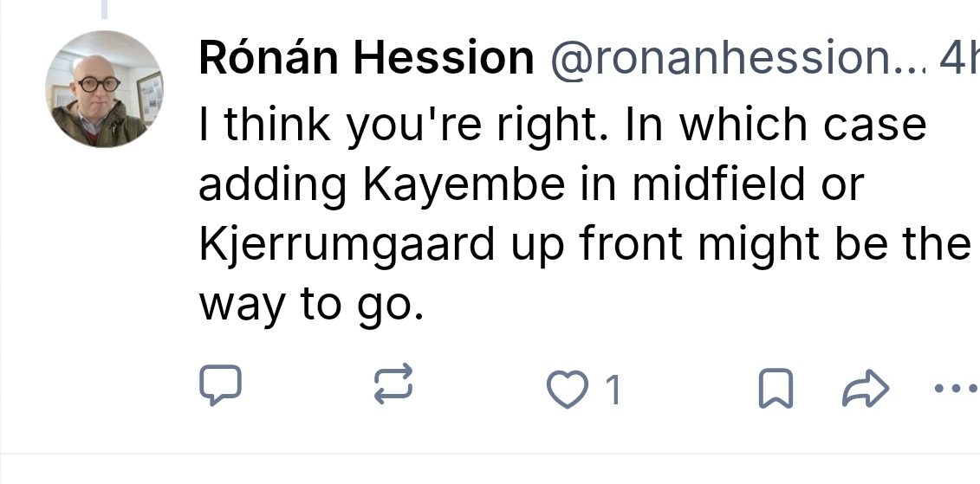Open the share arrow options
The image size is (980, 484).
point(865,390)
